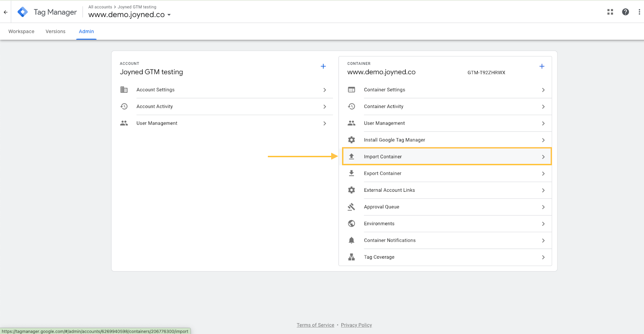Screen dimensions: 644x334
Task: Click Joyned GTM testing account heading
Action: 151,72
